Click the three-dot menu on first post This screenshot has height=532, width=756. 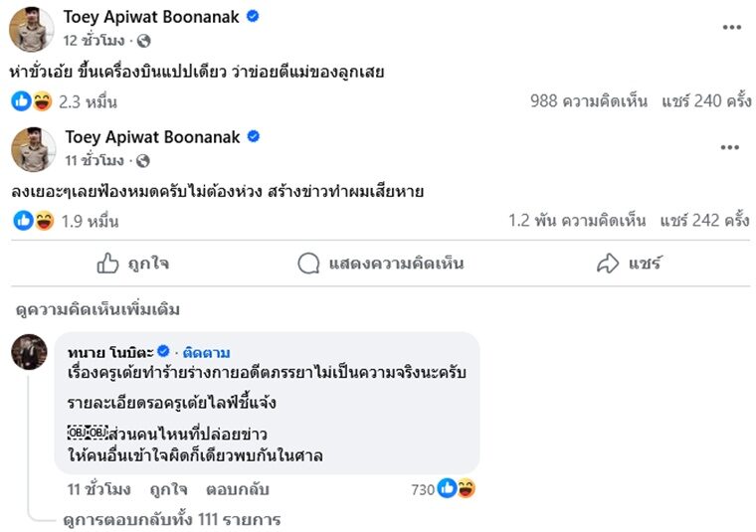pyautogui.click(x=731, y=27)
